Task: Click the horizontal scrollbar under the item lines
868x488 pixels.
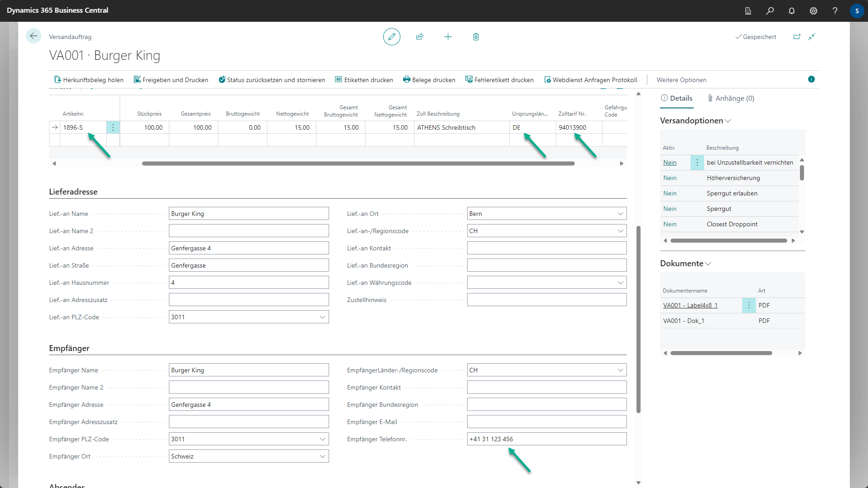Action: click(x=358, y=163)
